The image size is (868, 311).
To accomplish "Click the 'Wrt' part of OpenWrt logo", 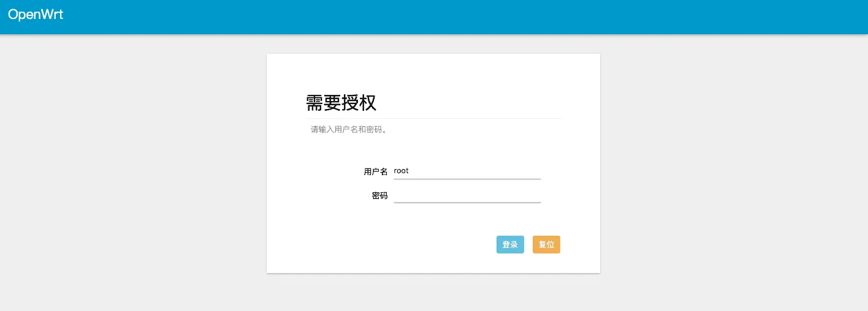I will pos(52,15).
